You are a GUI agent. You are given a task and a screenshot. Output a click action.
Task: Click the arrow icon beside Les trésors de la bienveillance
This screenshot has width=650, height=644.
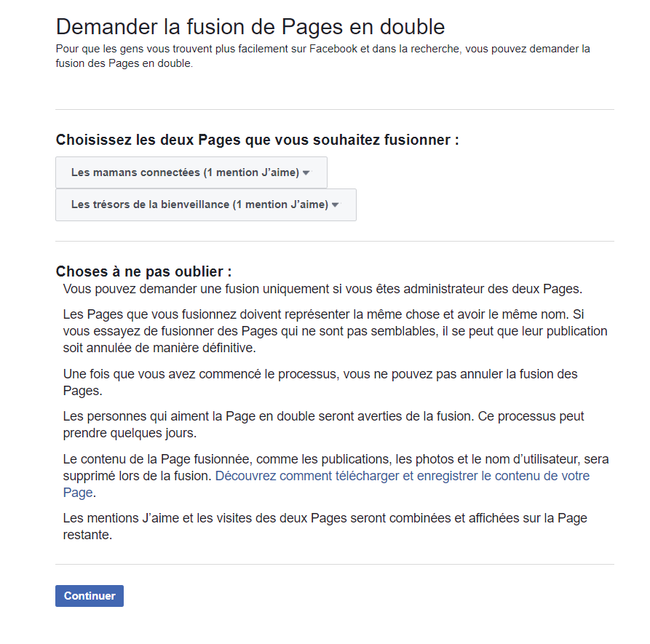click(336, 204)
